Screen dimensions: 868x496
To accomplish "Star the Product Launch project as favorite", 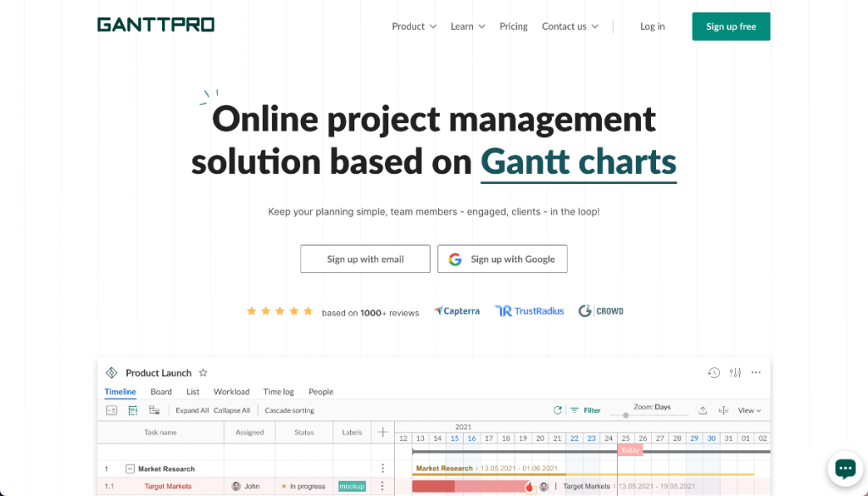I will click(x=203, y=372).
